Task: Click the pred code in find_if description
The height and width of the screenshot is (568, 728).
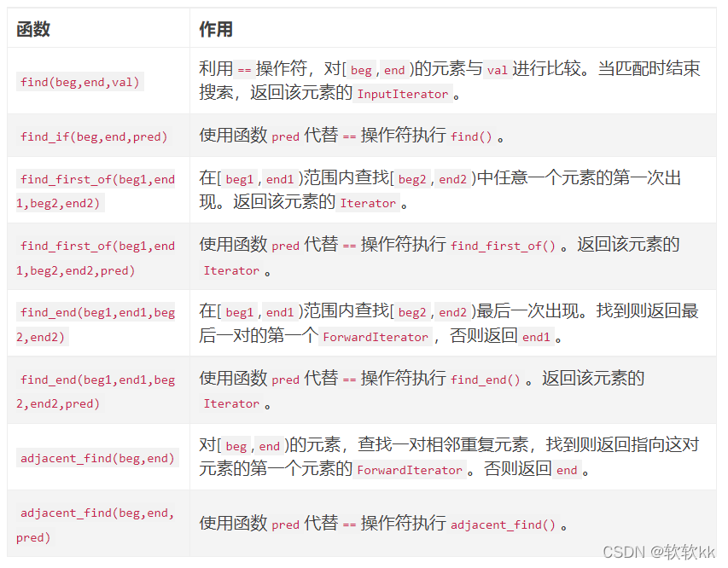Action: tap(286, 137)
